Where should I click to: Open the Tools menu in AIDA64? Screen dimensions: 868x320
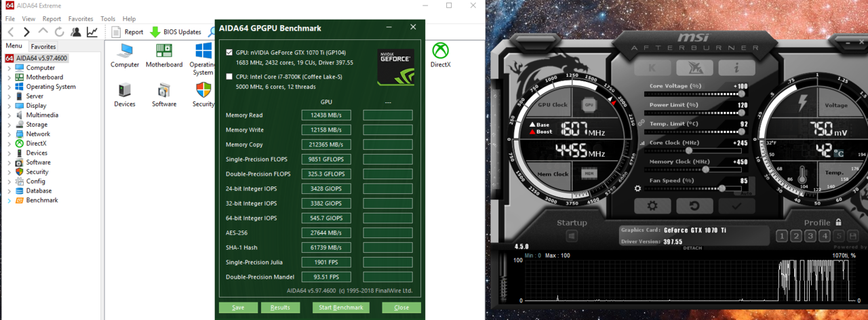tap(108, 19)
